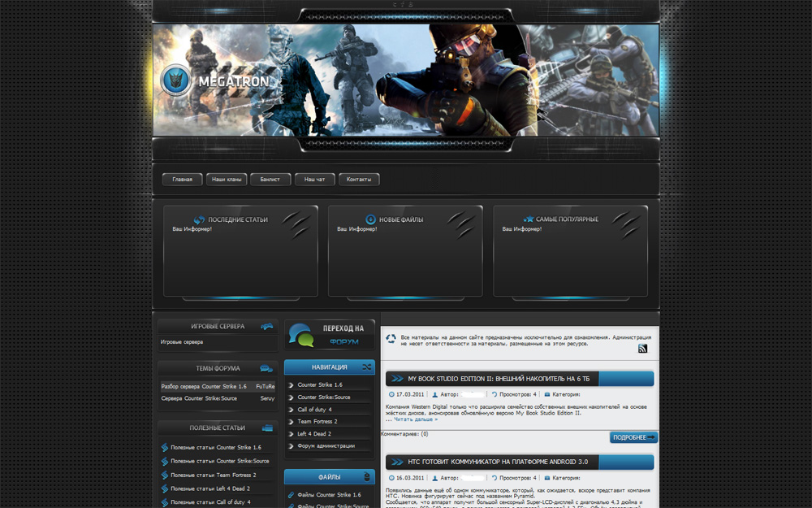Image resolution: width=812 pixels, height=508 pixels.
Task: Click the icon beside Полезные статьи Counter Strike 1.6
Action: coord(165,447)
